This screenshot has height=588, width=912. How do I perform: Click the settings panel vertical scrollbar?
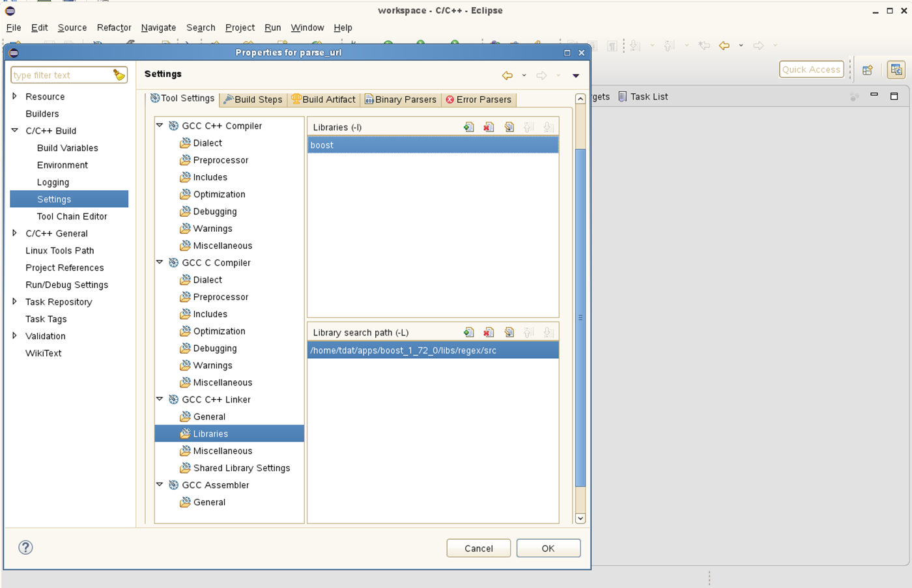[x=580, y=317]
